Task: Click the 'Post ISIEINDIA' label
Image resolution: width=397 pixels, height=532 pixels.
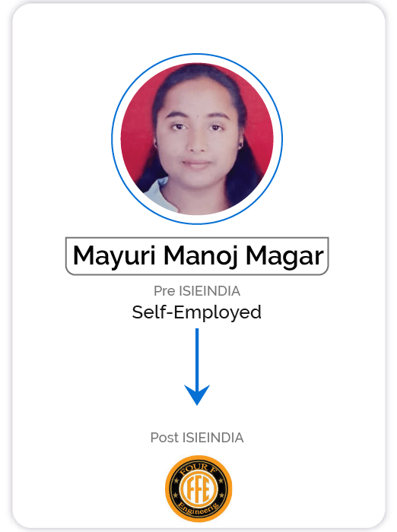Action: pyautogui.click(x=197, y=438)
